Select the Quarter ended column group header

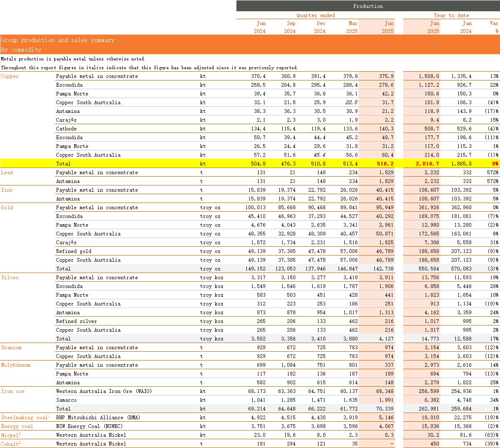315,15
